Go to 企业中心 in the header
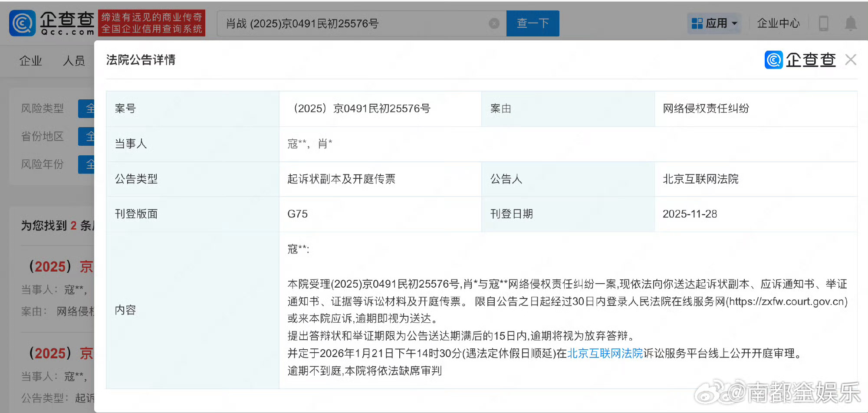This screenshot has width=868, height=413. pos(778,23)
